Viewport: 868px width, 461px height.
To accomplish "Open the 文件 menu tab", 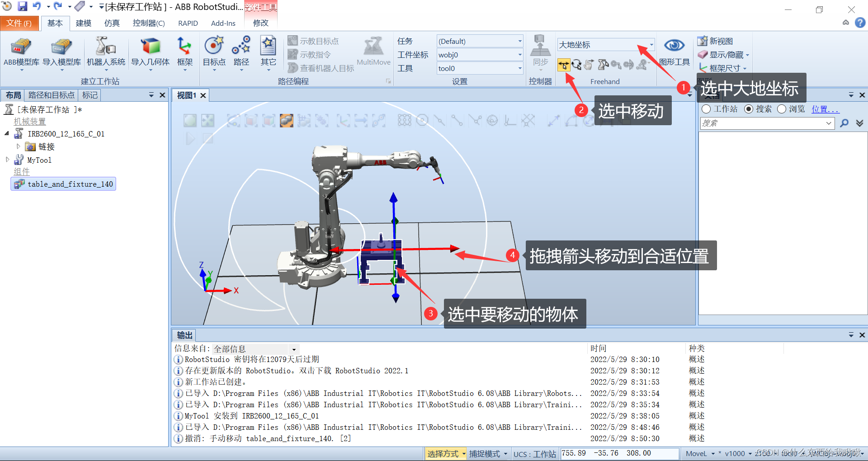I will point(19,23).
